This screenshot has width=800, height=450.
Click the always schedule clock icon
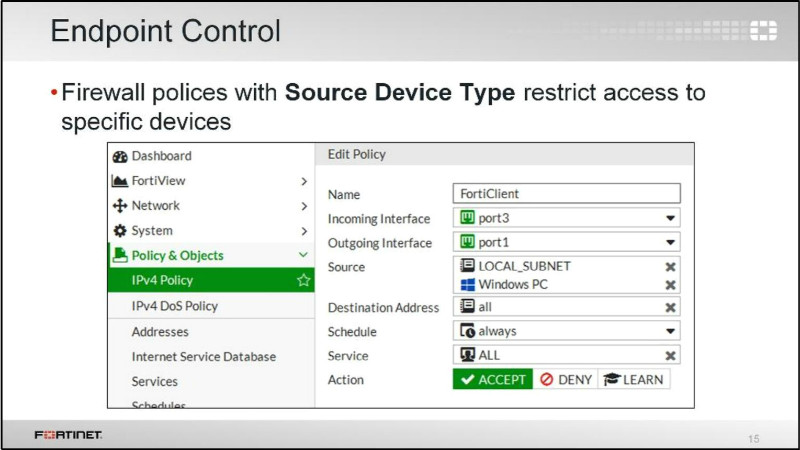(x=467, y=331)
